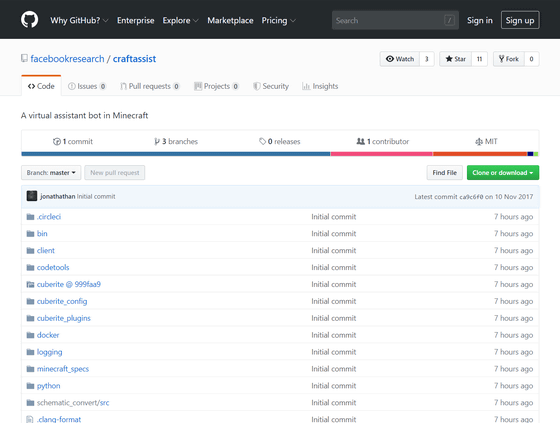
Task: Click the cuberite submodule folder icon
Action: coord(30,284)
